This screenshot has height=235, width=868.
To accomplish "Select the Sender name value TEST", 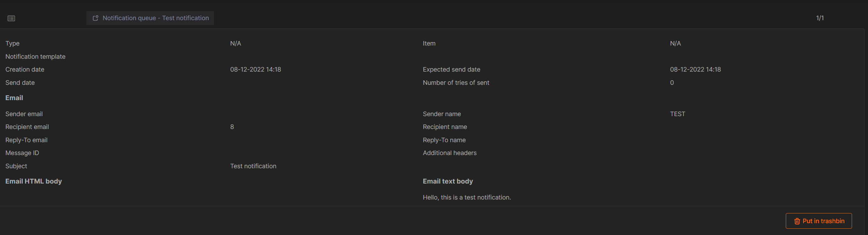I will 677,114.
